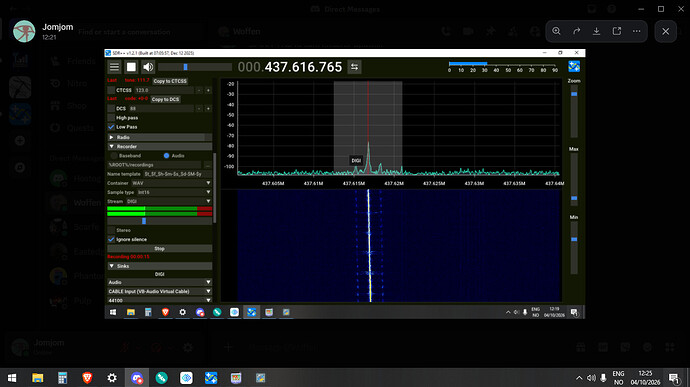Image resolution: width=690 pixels, height=387 pixels.
Task: Click the Discord icon on the bottom taskbar
Action: point(137,378)
